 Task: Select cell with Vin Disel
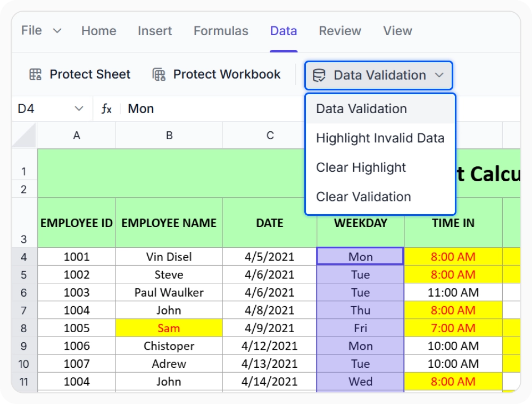(169, 257)
